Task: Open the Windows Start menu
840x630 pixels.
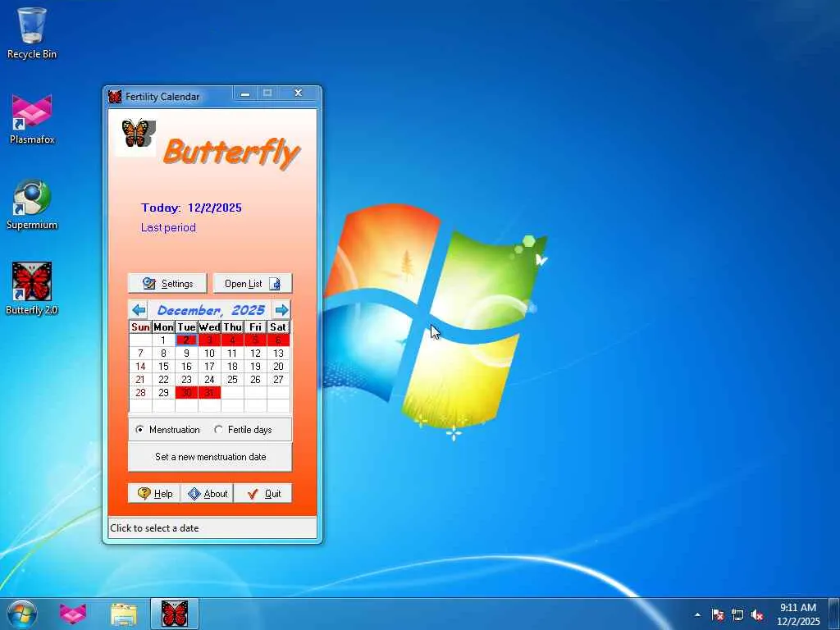Action: 22,614
